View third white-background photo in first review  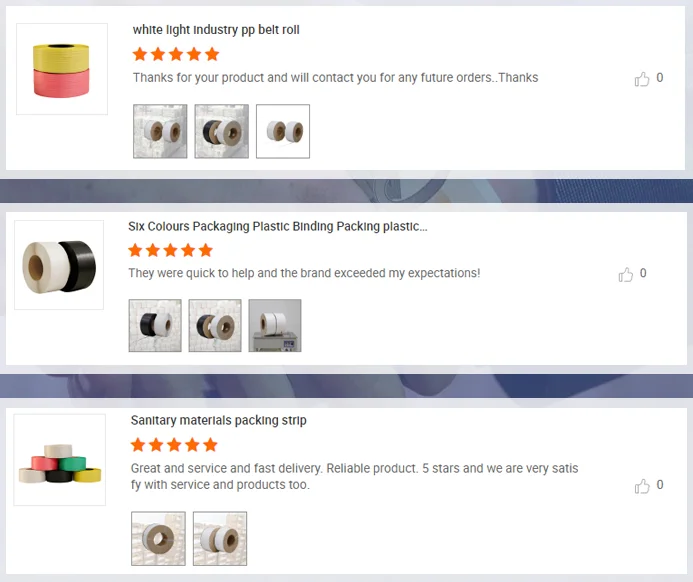tap(283, 131)
